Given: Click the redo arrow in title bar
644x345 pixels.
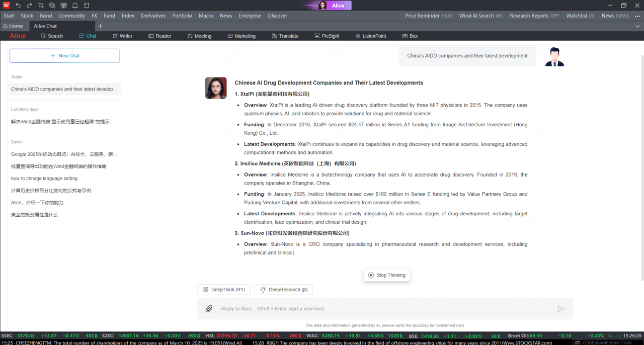Looking at the screenshot, I should click(29, 5).
